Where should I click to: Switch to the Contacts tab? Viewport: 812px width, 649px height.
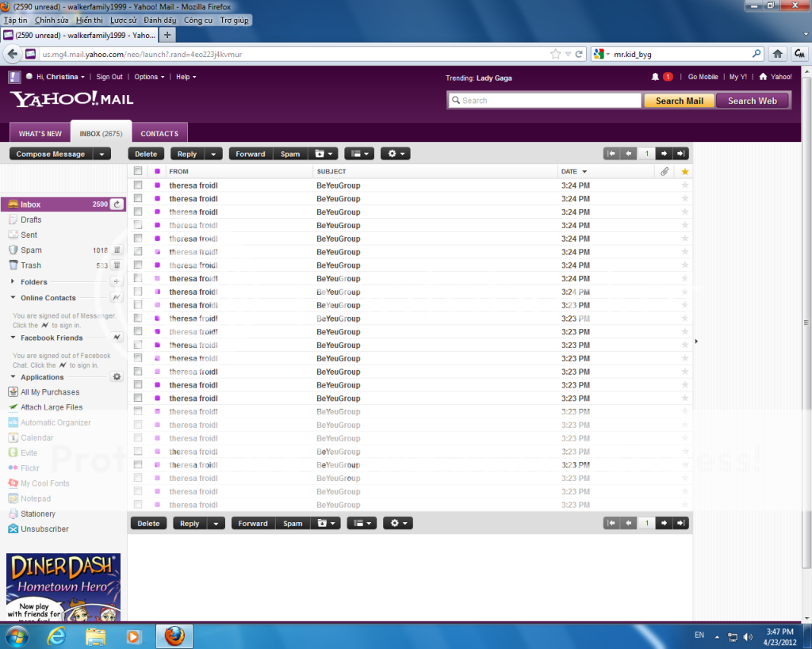coord(159,134)
